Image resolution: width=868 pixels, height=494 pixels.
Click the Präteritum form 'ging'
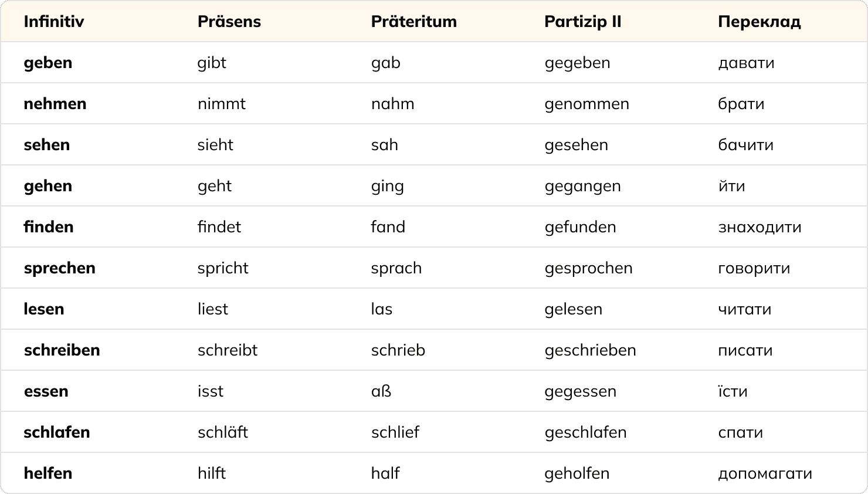tap(387, 186)
